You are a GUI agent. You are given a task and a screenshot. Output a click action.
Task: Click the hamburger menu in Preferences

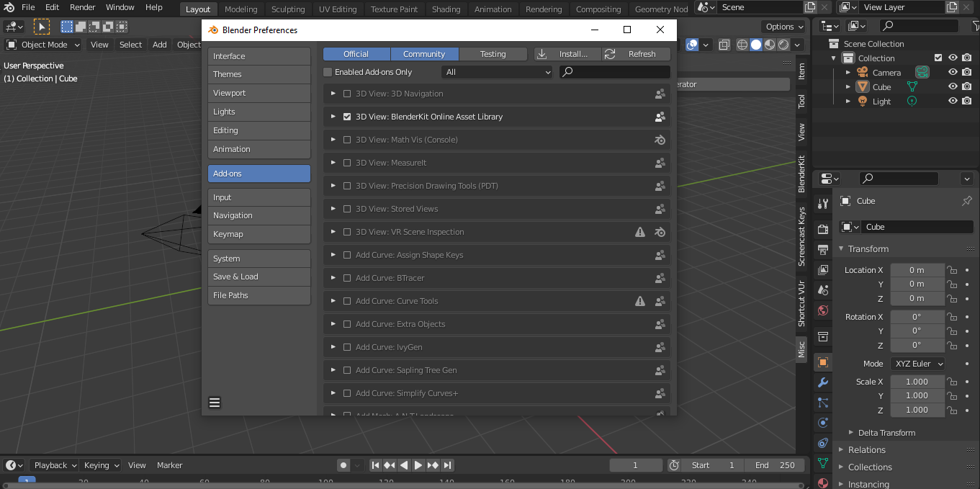[x=215, y=403]
